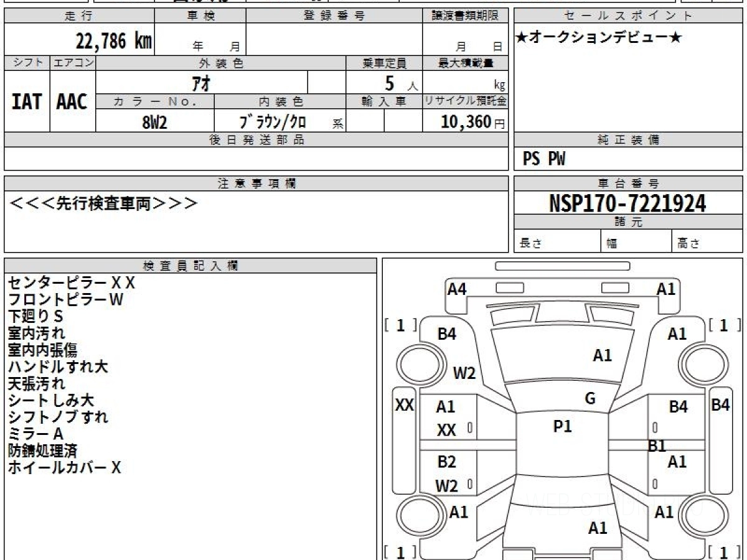
Task: Select the <<<先行検査車両>>> notice
Action: (104, 203)
